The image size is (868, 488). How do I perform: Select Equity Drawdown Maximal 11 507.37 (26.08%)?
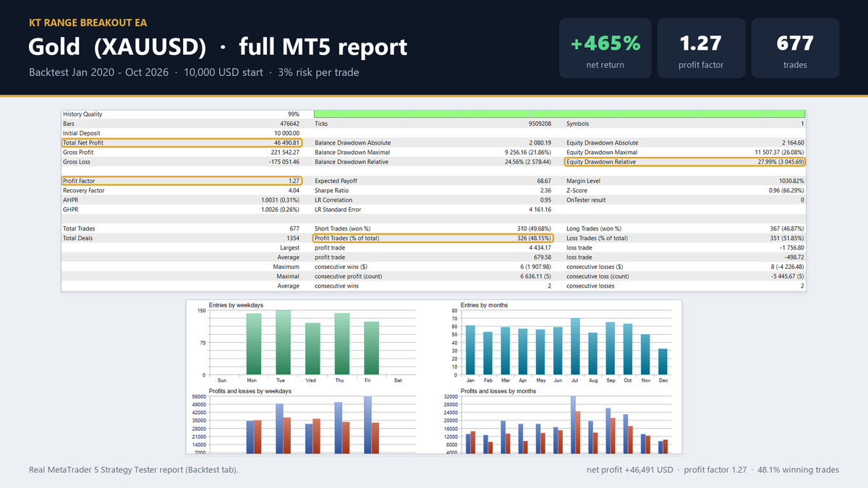(x=780, y=153)
